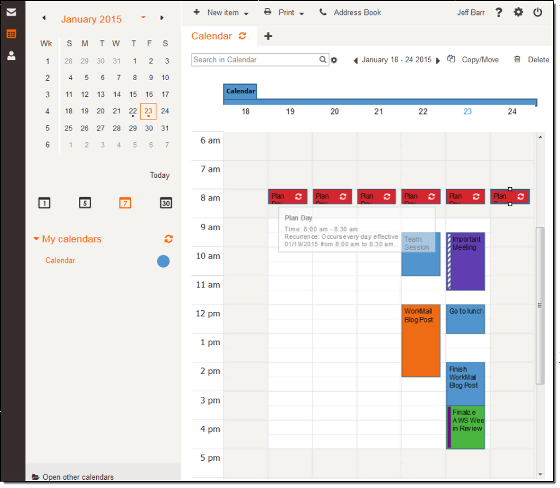Open Plan Day event on day 20
This screenshot has width=560, height=488.
pyautogui.click(x=332, y=196)
